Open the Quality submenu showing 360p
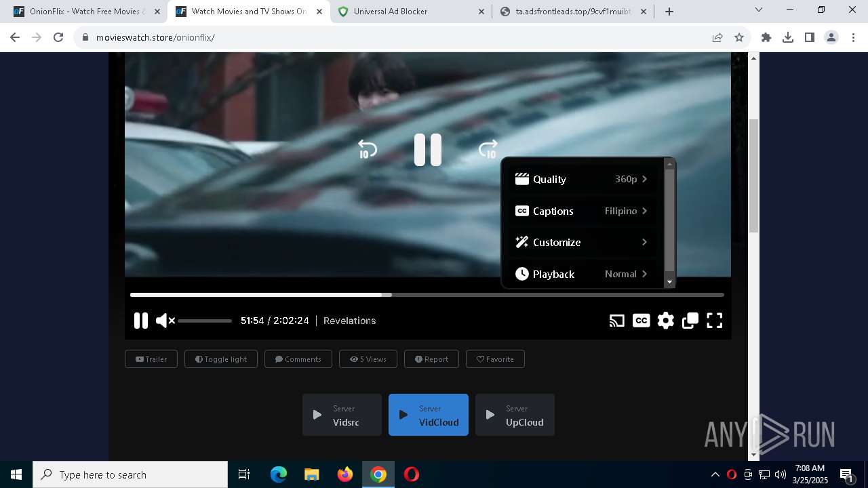868x488 pixels. 582,179
